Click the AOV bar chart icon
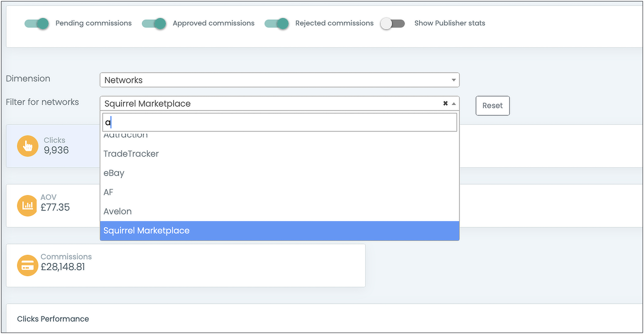Screen dimensions: 644x334 [x=28, y=206]
